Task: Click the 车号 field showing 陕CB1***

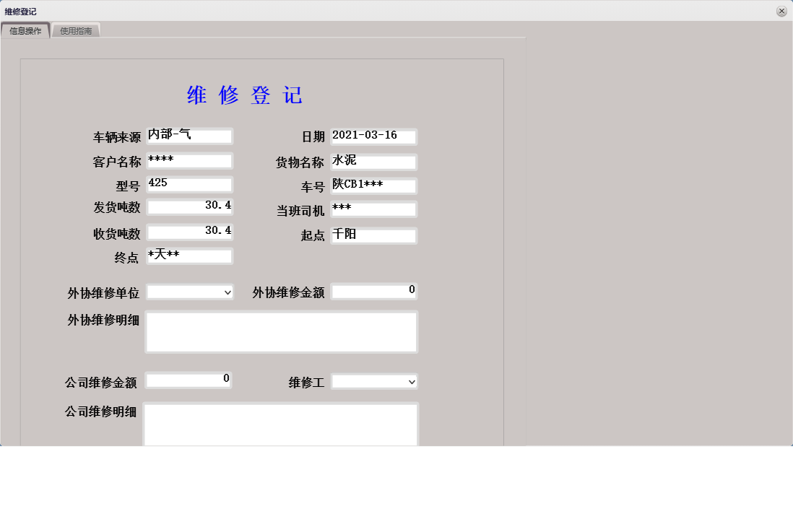Action: (x=373, y=185)
